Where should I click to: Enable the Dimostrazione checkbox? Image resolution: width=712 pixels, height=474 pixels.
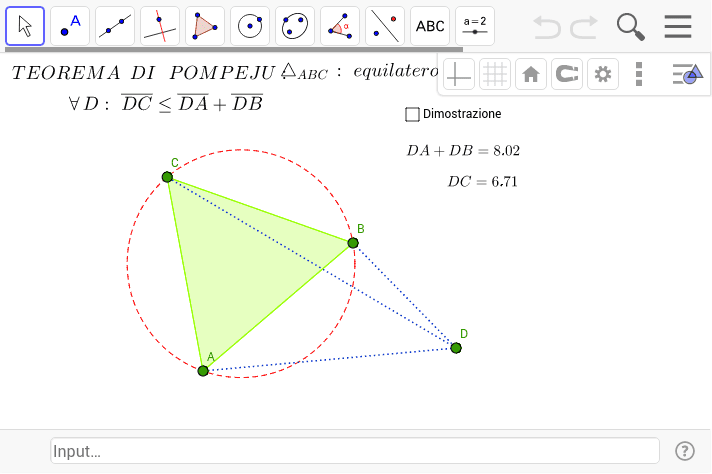[x=412, y=114]
